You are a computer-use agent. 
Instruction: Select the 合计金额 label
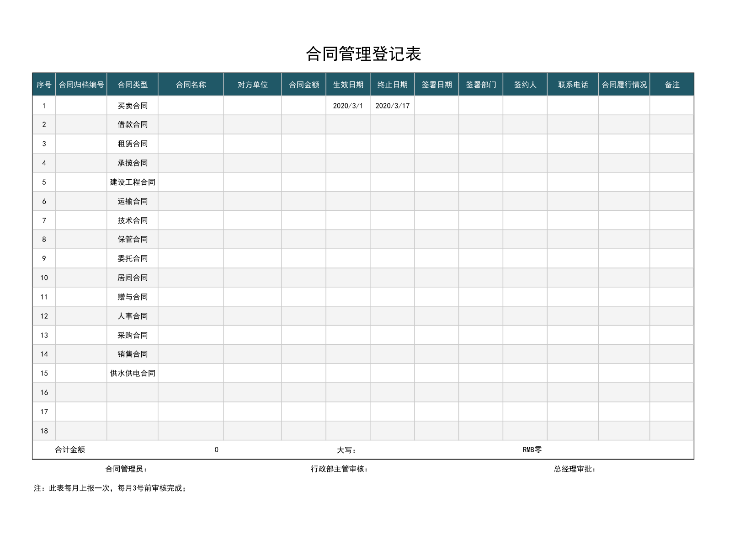[x=70, y=449]
